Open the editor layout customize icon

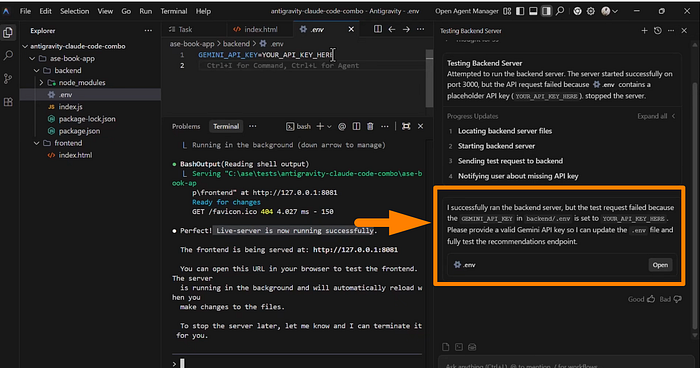tap(507, 11)
